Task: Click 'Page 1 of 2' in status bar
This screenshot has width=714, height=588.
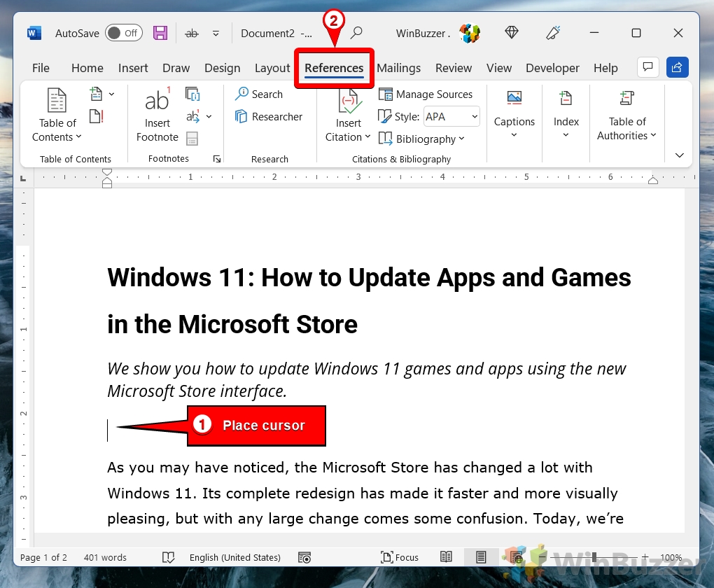Action: coord(43,557)
